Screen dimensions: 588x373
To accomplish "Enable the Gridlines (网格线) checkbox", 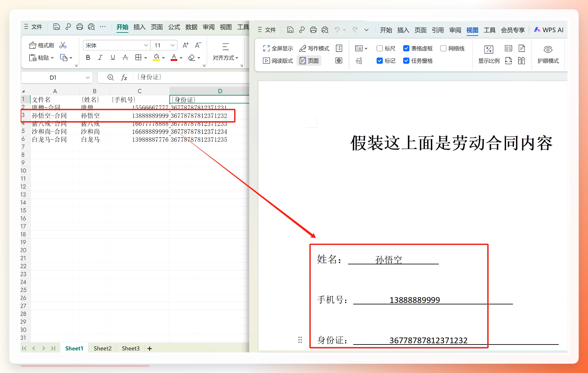I will 443,48.
